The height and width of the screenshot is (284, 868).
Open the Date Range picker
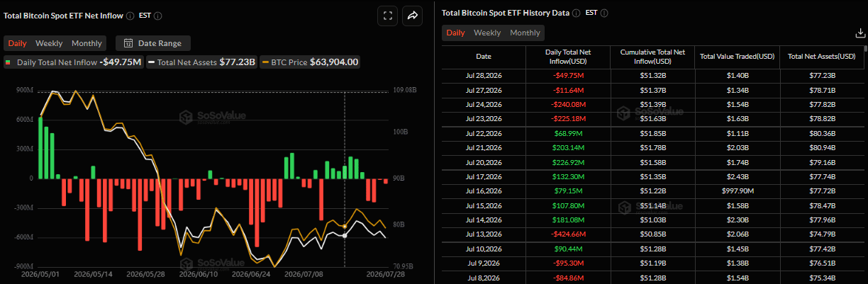153,43
